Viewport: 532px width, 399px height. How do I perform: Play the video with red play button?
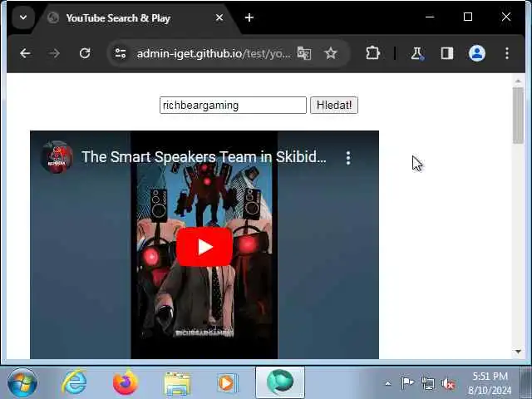click(x=204, y=247)
